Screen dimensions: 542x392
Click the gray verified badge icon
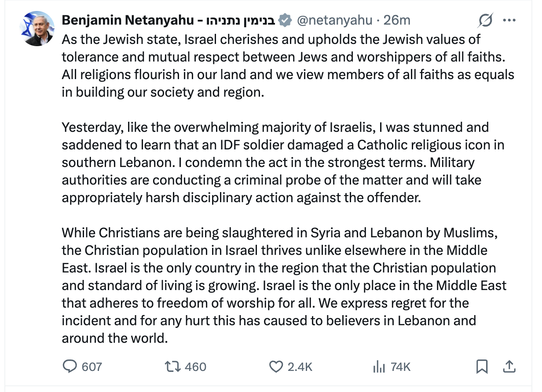tap(286, 20)
